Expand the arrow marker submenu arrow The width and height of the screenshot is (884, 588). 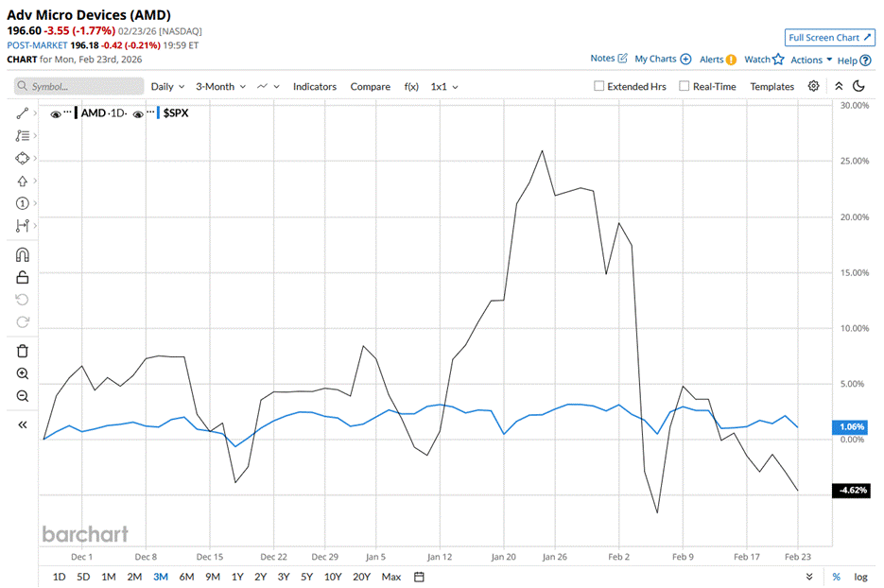[35, 181]
